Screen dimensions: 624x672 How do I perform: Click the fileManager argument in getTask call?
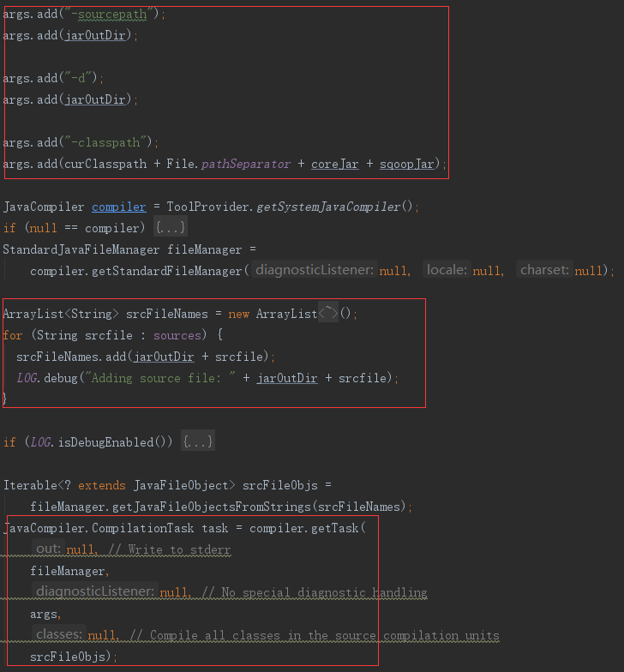pyautogui.click(x=68, y=571)
